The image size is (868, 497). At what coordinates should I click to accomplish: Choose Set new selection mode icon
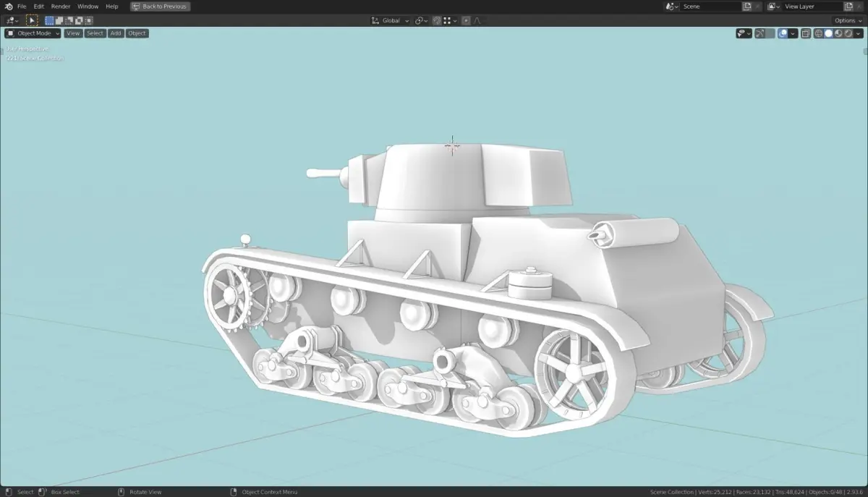(49, 20)
